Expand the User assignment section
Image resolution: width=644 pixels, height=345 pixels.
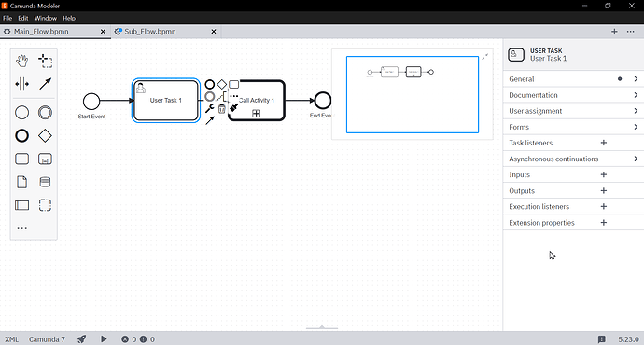[573, 111]
